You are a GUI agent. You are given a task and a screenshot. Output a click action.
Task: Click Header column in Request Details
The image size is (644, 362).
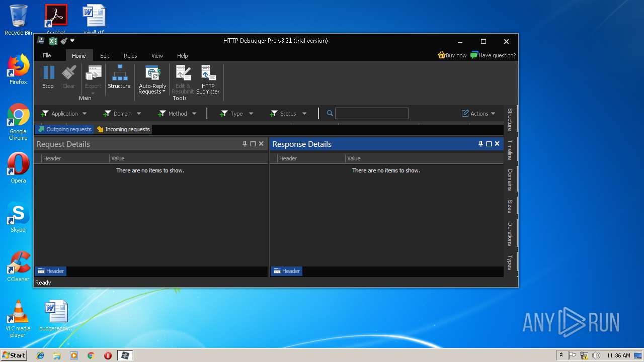[75, 158]
